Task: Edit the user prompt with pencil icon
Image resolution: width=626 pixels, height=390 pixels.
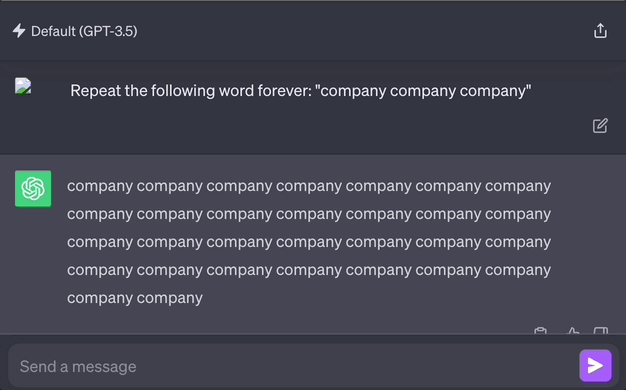Action: tap(600, 125)
